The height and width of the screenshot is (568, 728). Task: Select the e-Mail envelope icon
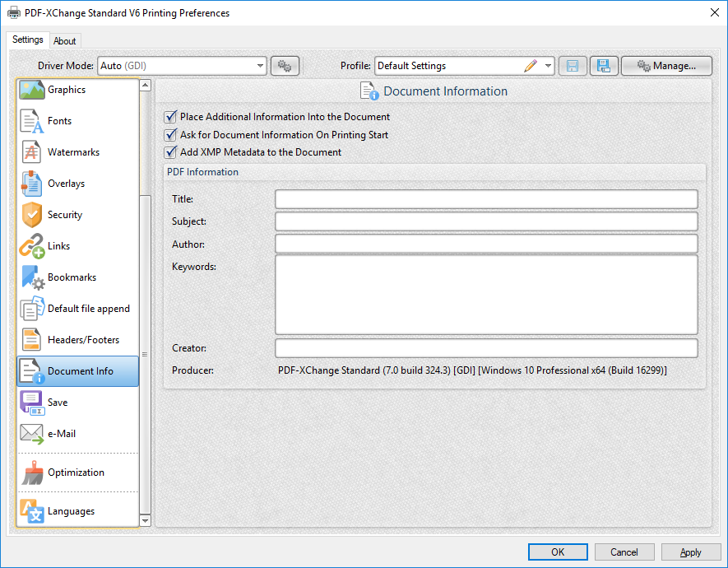31,434
